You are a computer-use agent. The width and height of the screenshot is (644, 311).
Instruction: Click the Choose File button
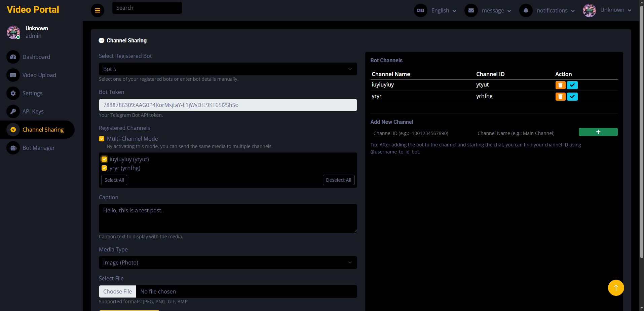[x=118, y=291]
